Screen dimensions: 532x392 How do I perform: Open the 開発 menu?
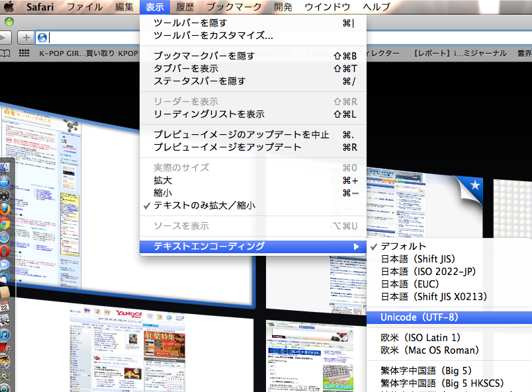point(283,7)
